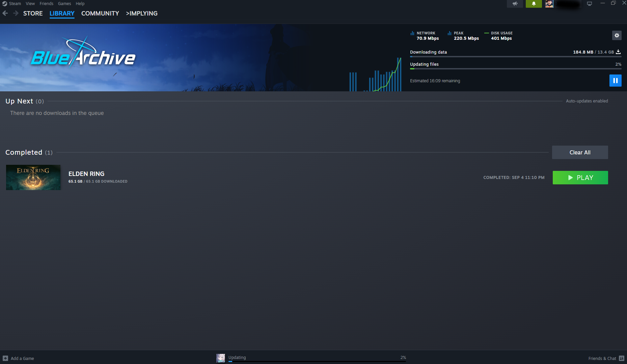Screen dimensions: 627x364
Task: Click the back navigation arrow
Action: 5,13
